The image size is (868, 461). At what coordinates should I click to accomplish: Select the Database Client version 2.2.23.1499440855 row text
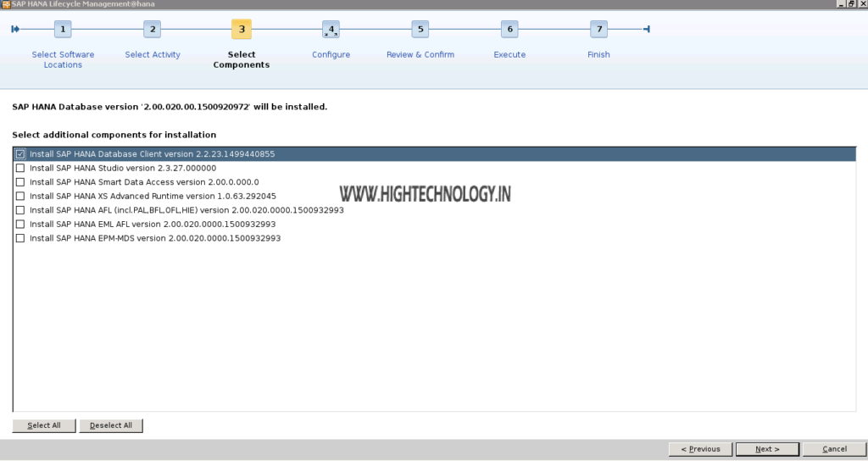click(153, 154)
